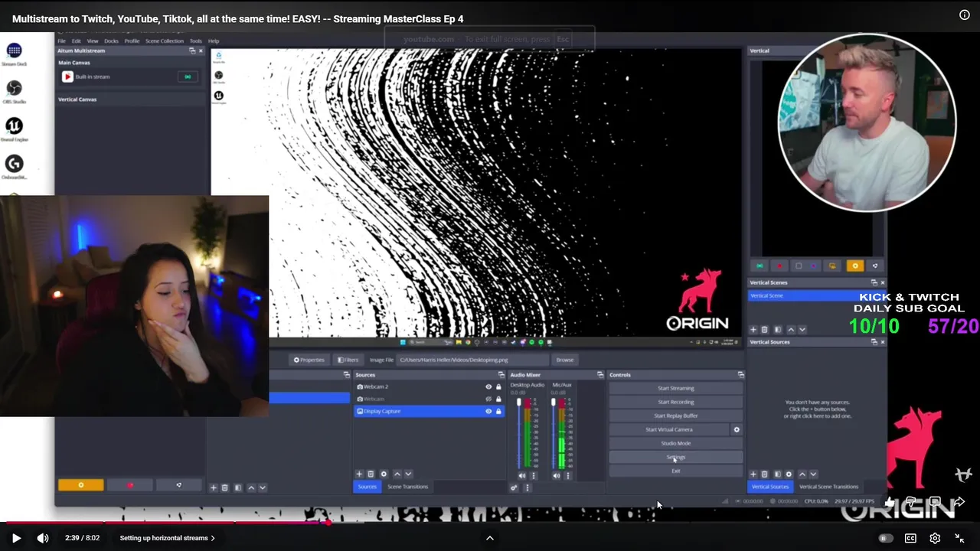The height and width of the screenshot is (551, 980).
Task: Start the Built-in stream output button
Action: tap(188, 77)
